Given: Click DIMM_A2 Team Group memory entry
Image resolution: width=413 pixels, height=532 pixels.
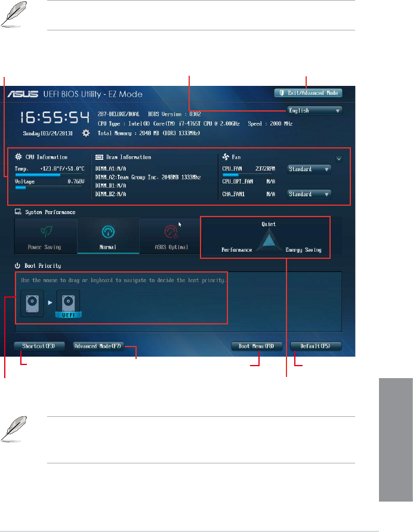Looking at the screenshot, I should coord(148,177).
